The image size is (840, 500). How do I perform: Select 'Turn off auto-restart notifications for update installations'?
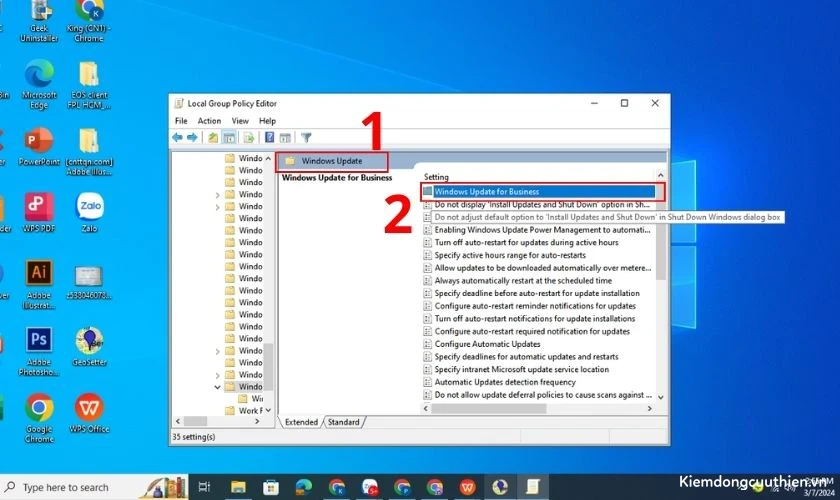(x=530, y=319)
